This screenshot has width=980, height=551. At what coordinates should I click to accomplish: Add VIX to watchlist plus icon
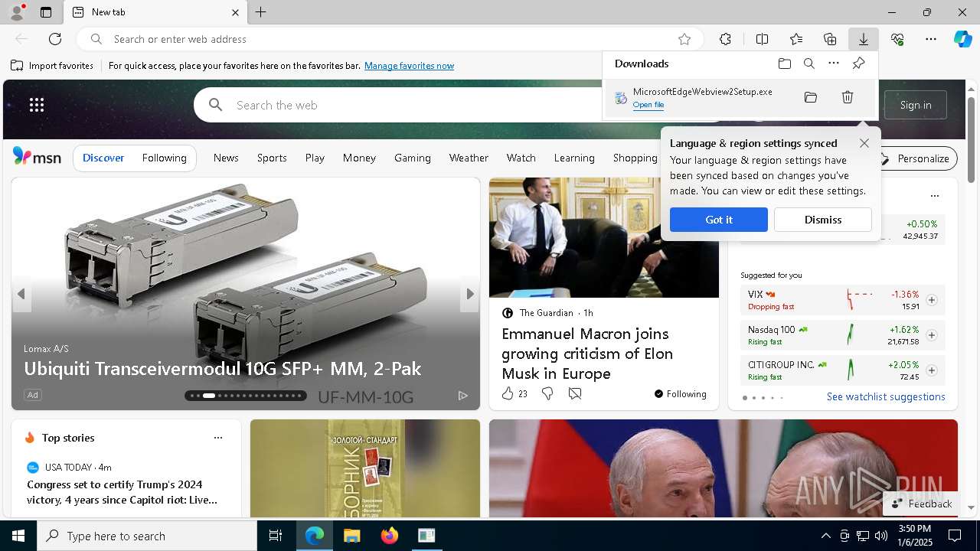(932, 300)
